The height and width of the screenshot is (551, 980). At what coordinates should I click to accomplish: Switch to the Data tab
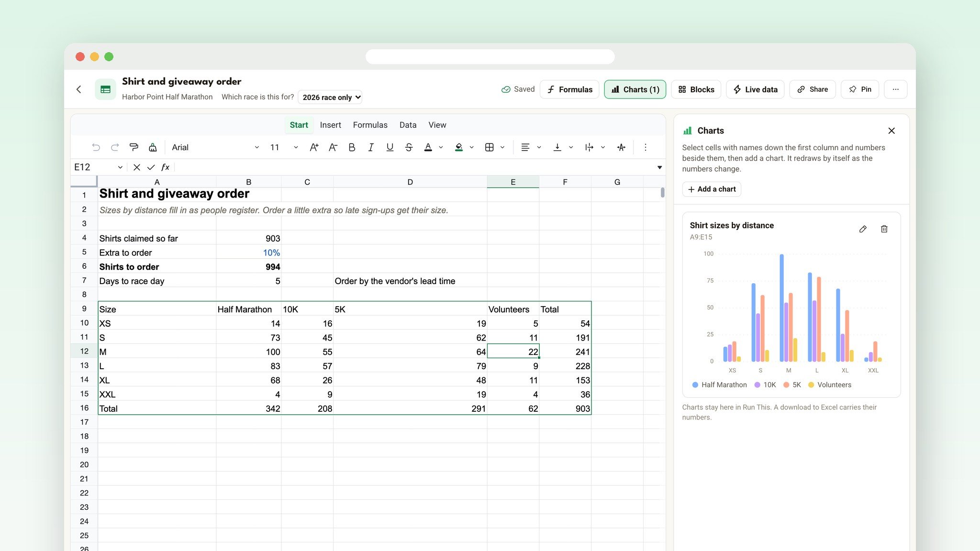[x=408, y=125]
